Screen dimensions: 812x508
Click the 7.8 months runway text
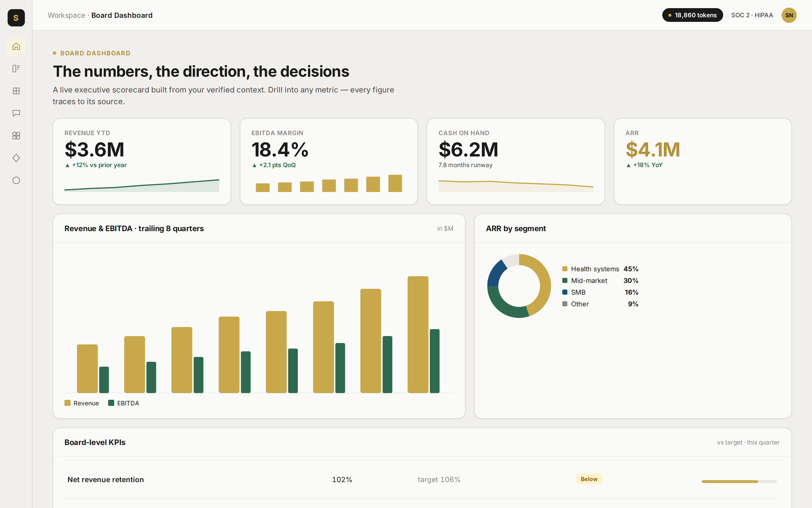(465, 165)
